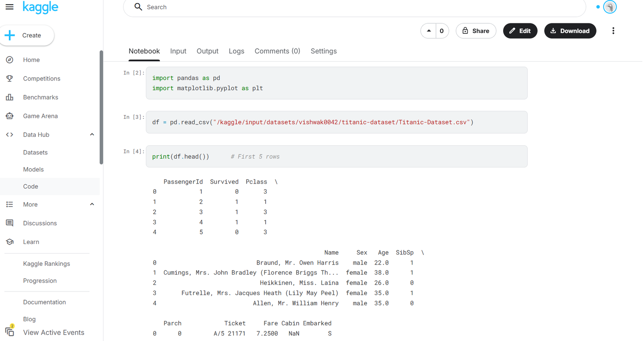Upvote the notebook with arrow button
The height and width of the screenshot is (341, 644).
tap(429, 31)
